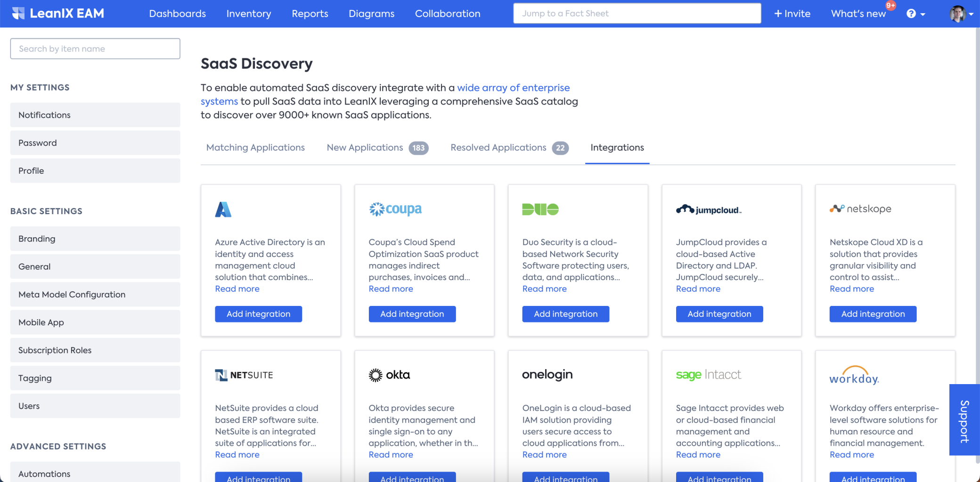Click the LeanIX EAM logo

(x=58, y=13)
